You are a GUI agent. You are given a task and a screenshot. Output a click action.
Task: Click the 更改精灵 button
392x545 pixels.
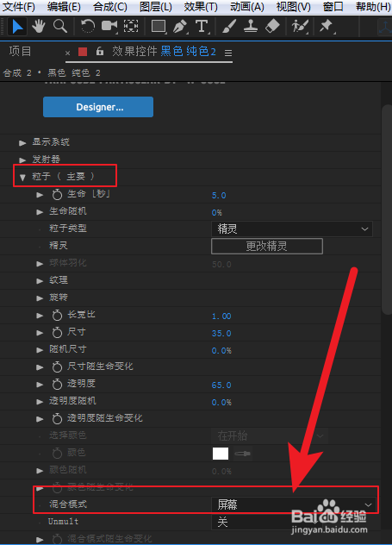pyautogui.click(x=267, y=246)
